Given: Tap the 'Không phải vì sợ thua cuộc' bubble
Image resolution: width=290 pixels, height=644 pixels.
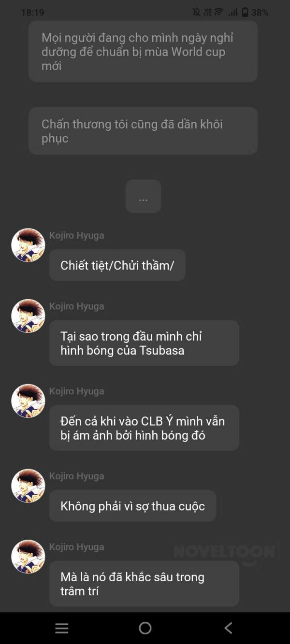Looking at the screenshot, I should [x=132, y=506].
